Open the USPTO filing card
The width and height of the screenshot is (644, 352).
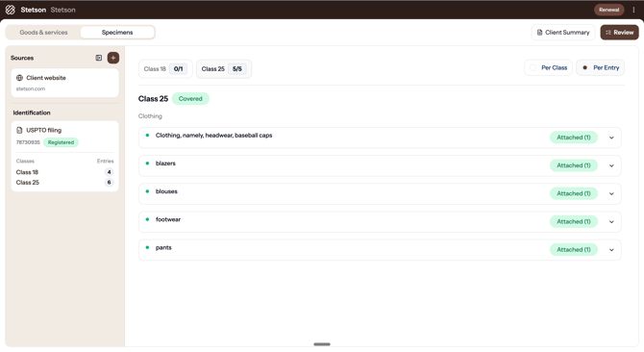coord(65,156)
